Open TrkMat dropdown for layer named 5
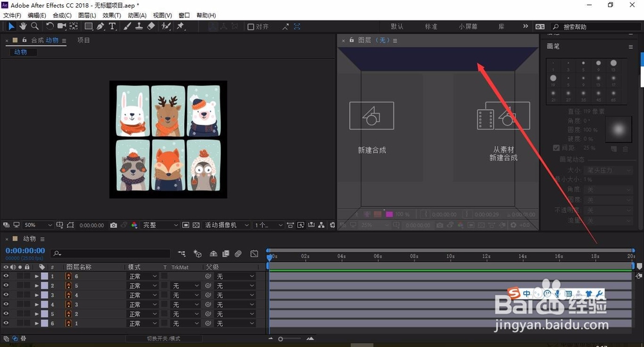644x347 pixels. 185,286
